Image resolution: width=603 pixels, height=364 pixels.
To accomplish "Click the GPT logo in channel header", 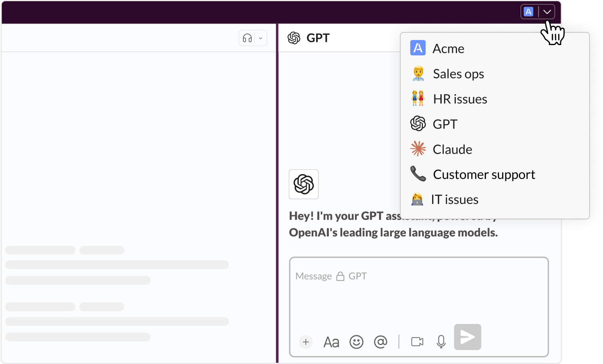I will tap(294, 38).
